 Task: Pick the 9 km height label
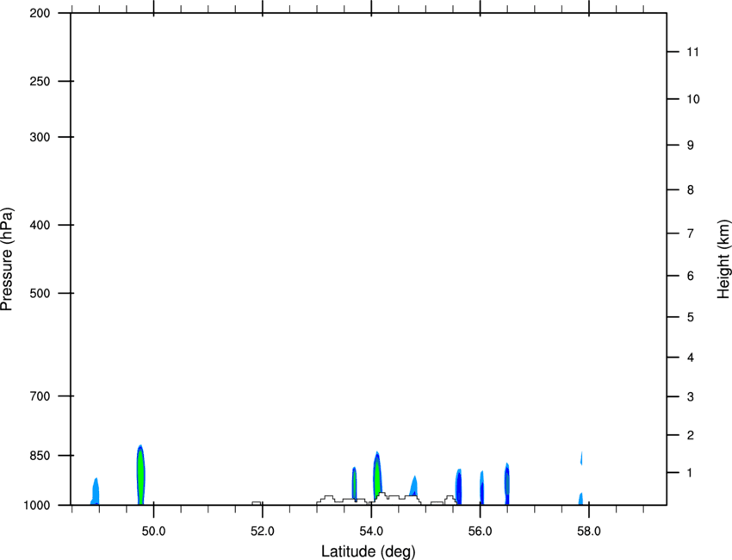click(x=691, y=146)
